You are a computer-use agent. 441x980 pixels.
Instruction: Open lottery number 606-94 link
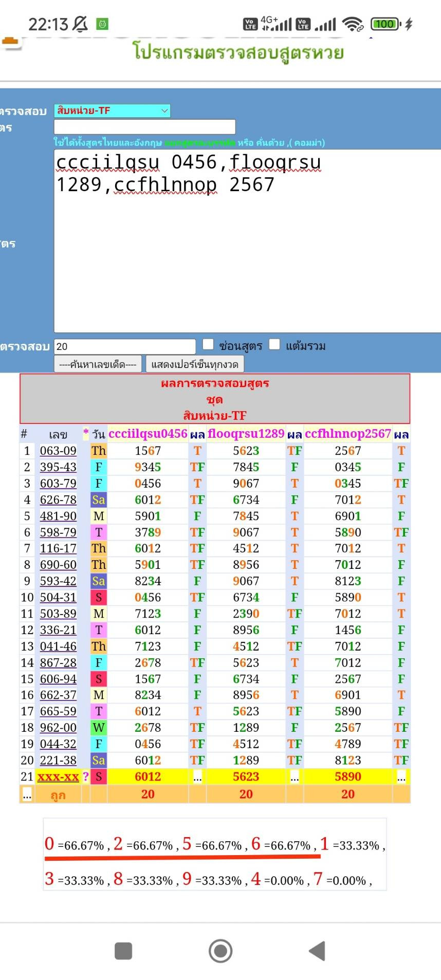tap(58, 679)
